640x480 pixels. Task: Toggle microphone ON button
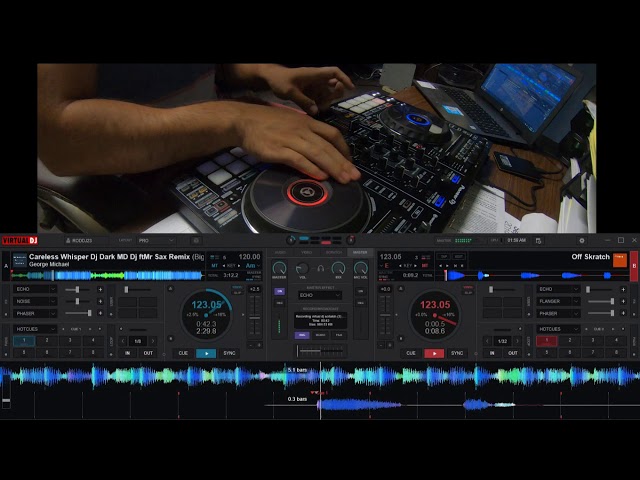pos(360,291)
